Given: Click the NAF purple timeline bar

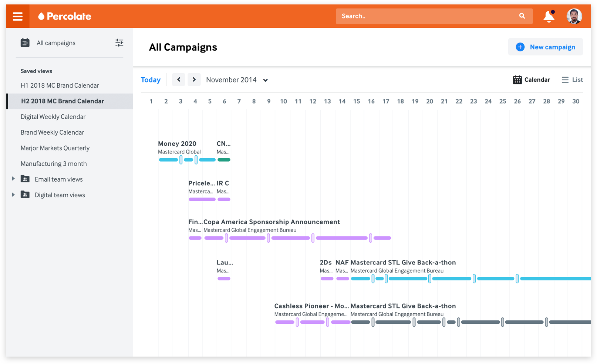Looking at the screenshot, I should [x=343, y=279].
